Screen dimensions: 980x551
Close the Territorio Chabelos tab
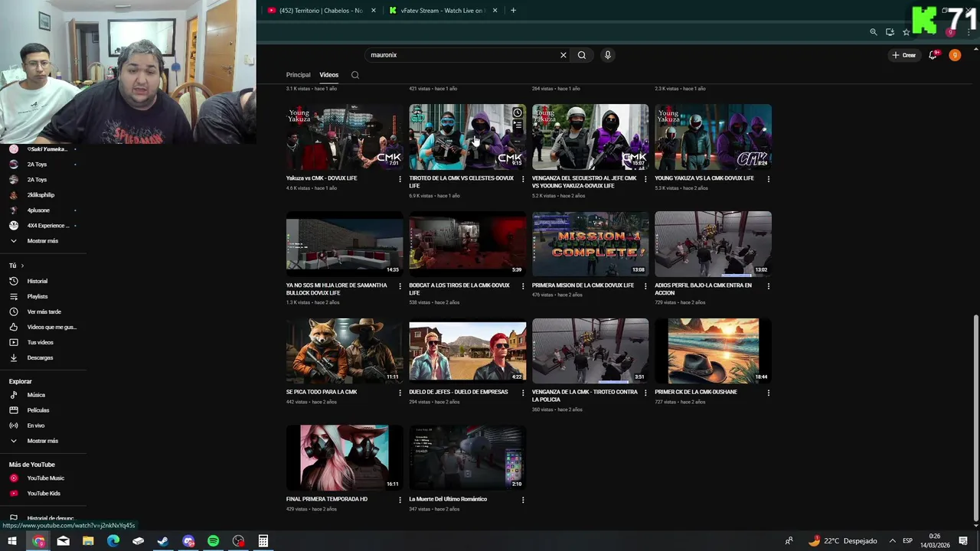pos(374,11)
